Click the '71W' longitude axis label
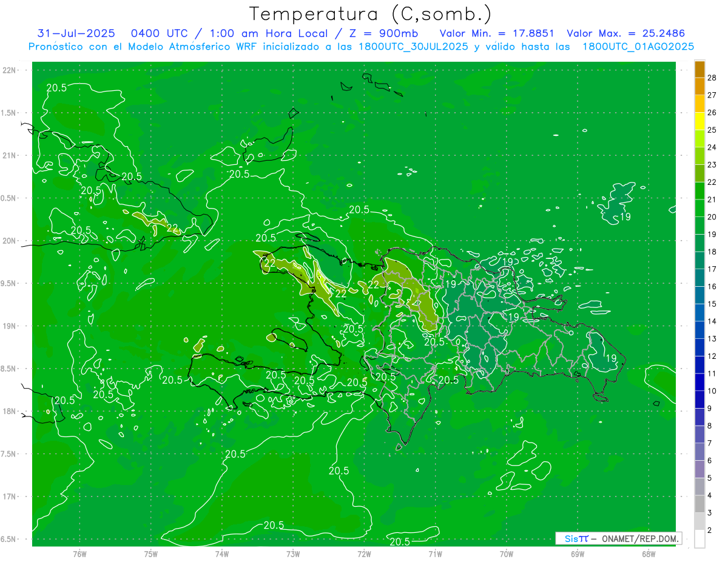Viewport: 728px width, 562px height. pyautogui.click(x=435, y=554)
